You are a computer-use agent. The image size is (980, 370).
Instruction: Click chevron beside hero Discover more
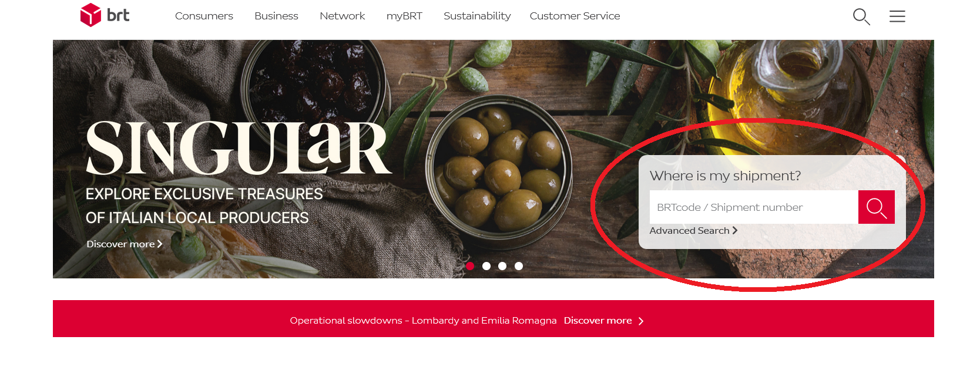160,244
